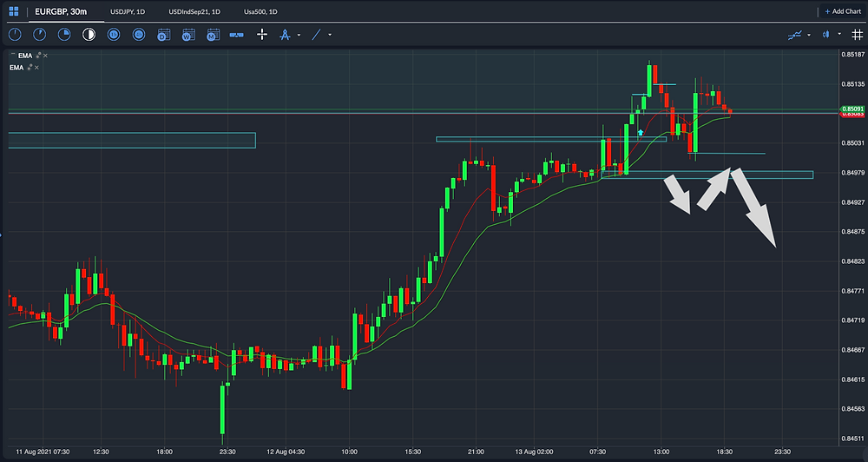
Task: Remove the first EMA indicator
Action: (45, 56)
